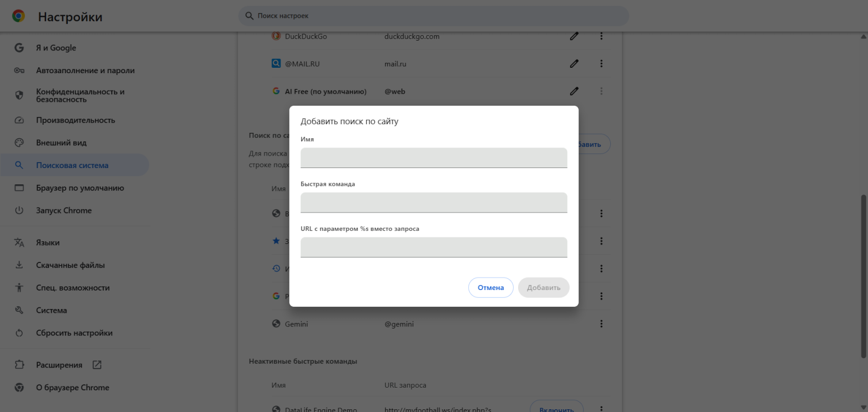This screenshot has height=412, width=868.
Task: Click the Имя input field
Action: 433,158
